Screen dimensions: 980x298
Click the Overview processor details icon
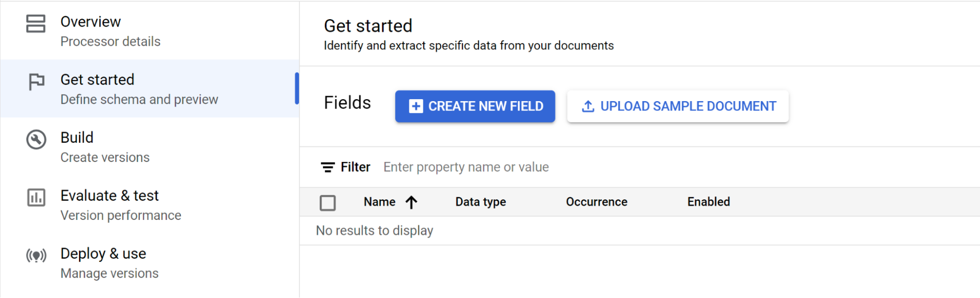(x=36, y=24)
